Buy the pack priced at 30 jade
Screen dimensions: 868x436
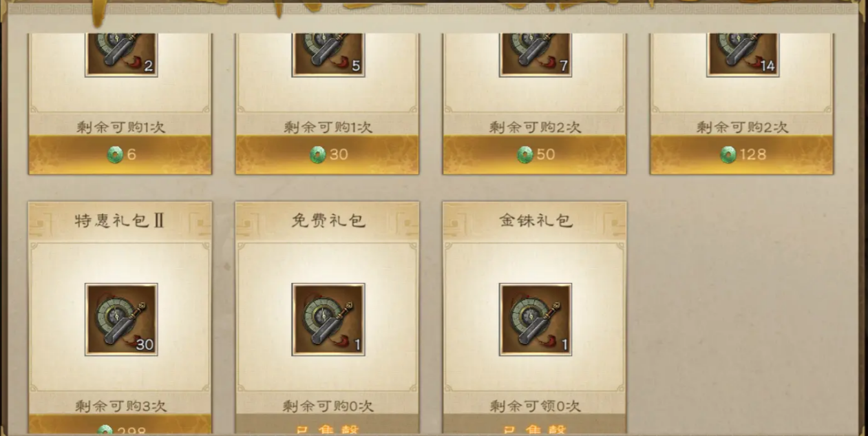328,155
